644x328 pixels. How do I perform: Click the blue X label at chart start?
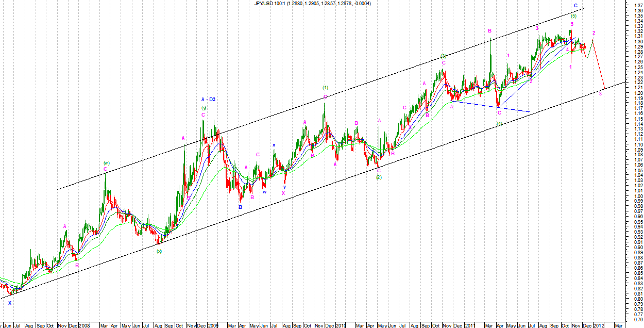pyautogui.click(x=9, y=303)
